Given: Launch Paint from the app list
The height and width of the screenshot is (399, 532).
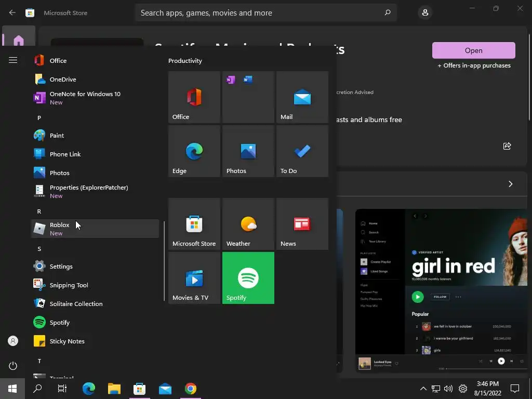Looking at the screenshot, I should point(95,136).
